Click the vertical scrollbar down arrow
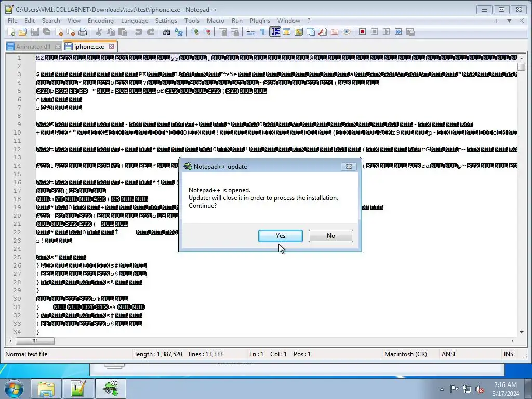Viewport: 532px width, 399px height. [522, 332]
